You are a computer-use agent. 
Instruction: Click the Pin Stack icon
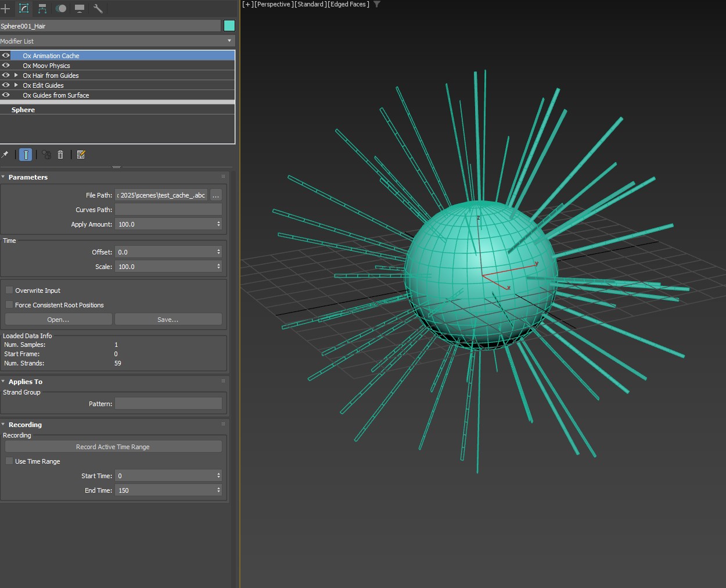tap(5, 155)
